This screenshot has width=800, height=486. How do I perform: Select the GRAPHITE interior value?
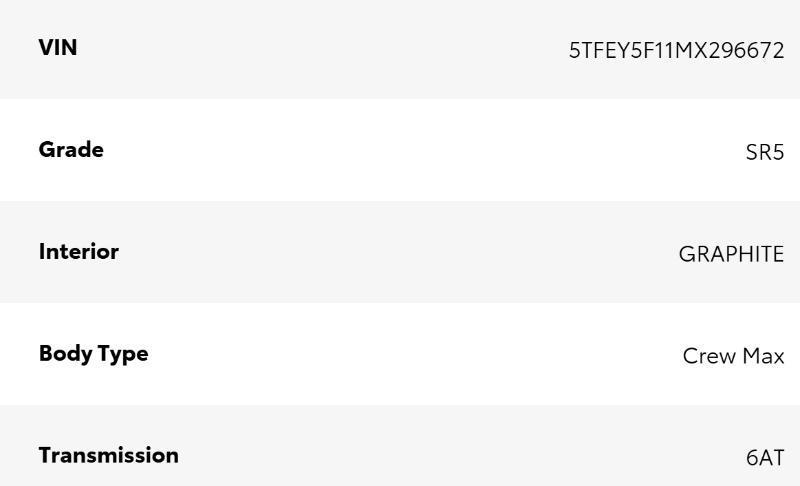731,255
